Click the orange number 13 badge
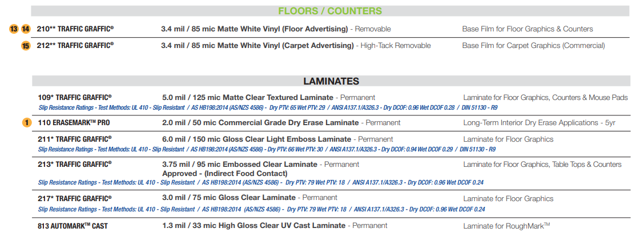Viewport: 644px width, 252px height. 14,29
